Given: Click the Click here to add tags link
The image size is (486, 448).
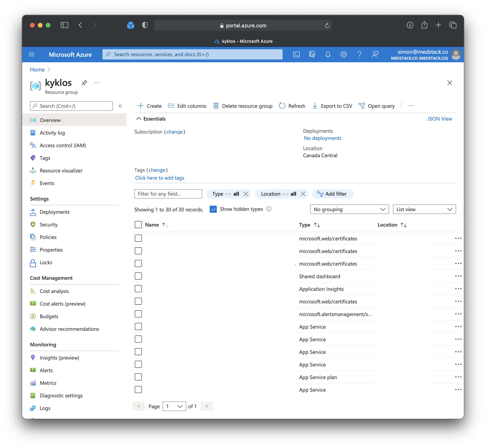Looking at the screenshot, I should click(x=159, y=178).
